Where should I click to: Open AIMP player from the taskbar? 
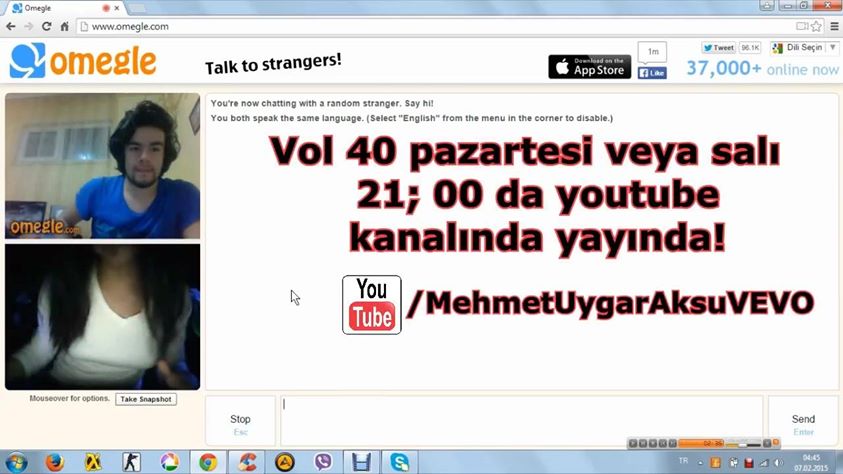pos(285,462)
